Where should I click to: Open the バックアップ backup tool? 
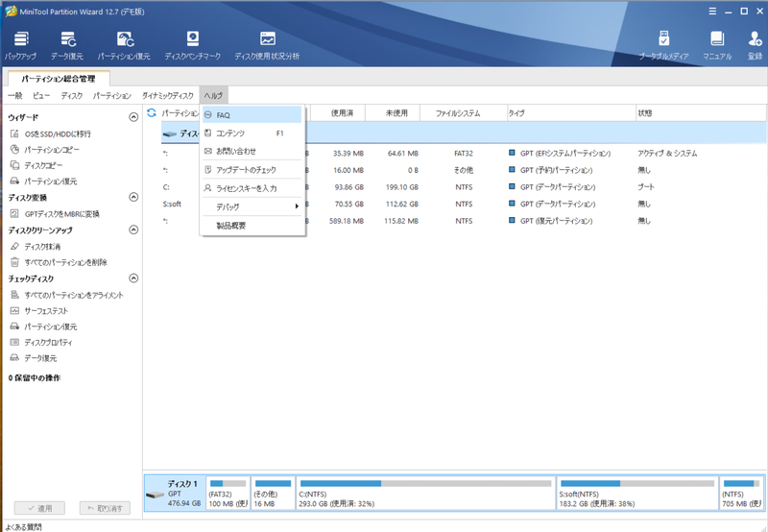click(20, 45)
